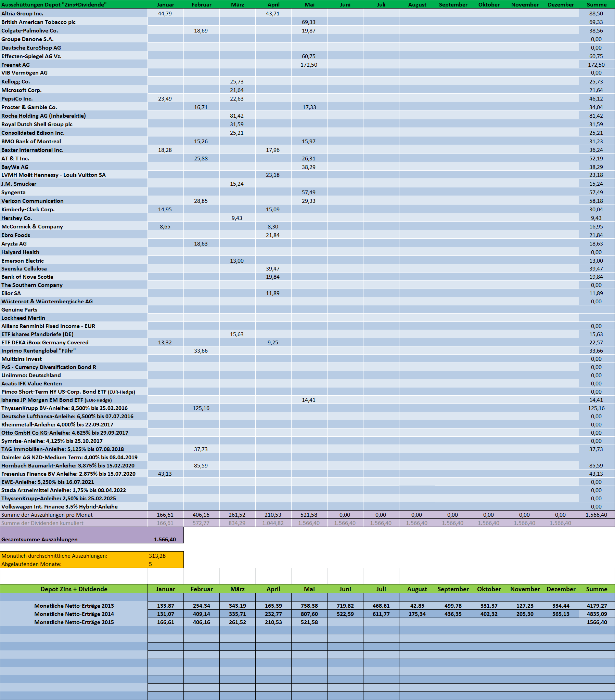The image size is (615, 700).
Task: Click the cumulative April value 1.044,82
Action: click(x=272, y=524)
